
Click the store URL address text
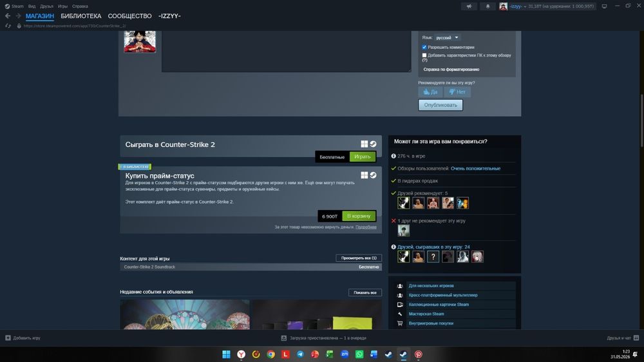(75, 26)
